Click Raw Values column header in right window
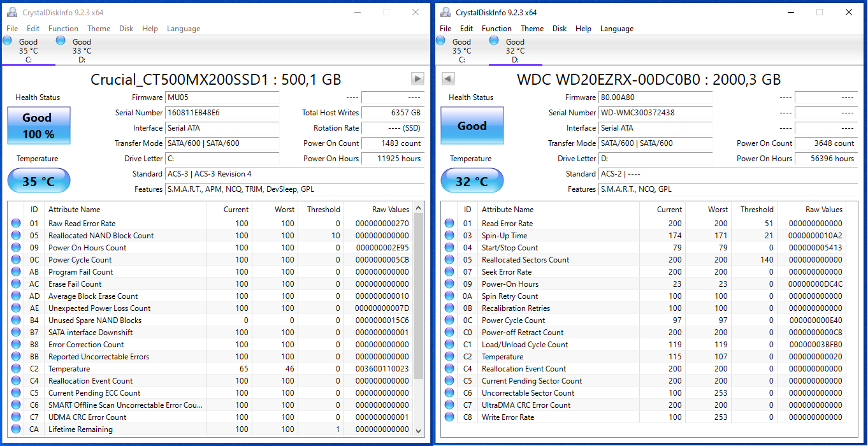The height and width of the screenshot is (446, 868). pos(812,210)
